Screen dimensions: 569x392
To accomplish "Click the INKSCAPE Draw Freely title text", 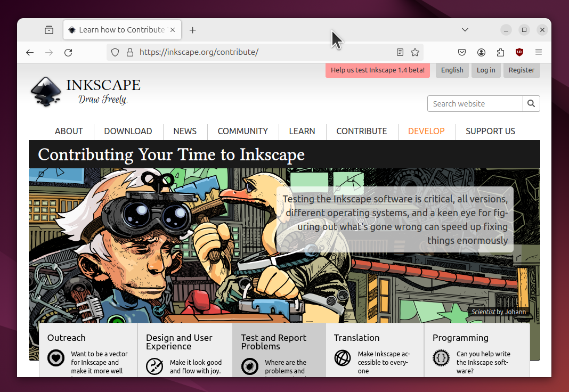I will coord(103,91).
